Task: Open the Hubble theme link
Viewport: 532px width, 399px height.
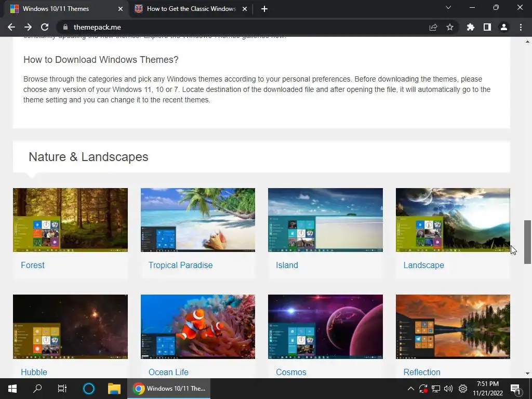Action: tap(34, 372)
